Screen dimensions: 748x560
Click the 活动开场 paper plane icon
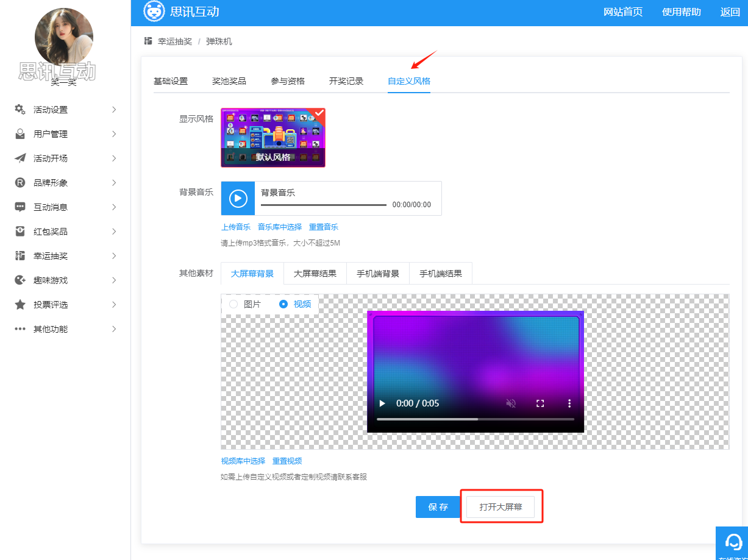click(20, 158)
